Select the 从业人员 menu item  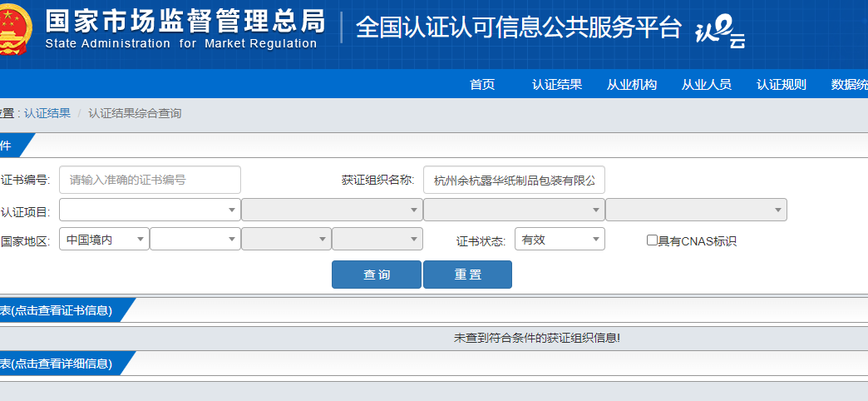(707, 84)
